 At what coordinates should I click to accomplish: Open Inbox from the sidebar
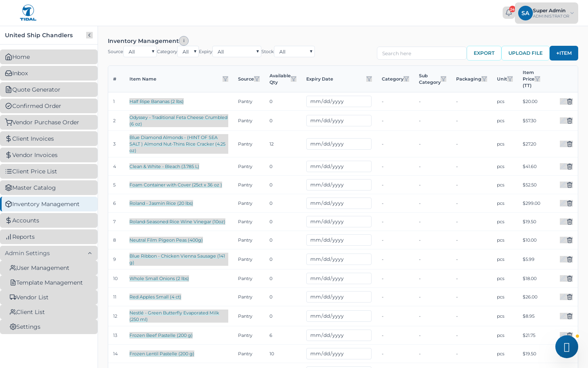[49, 73]
